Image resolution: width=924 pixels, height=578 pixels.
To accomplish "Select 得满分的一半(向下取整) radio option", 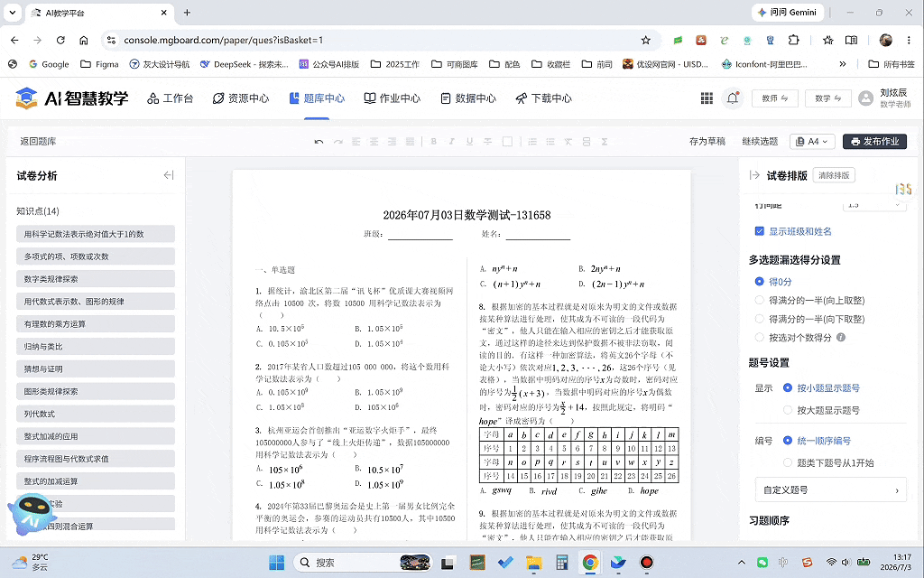I will click(x=760, y=319).
